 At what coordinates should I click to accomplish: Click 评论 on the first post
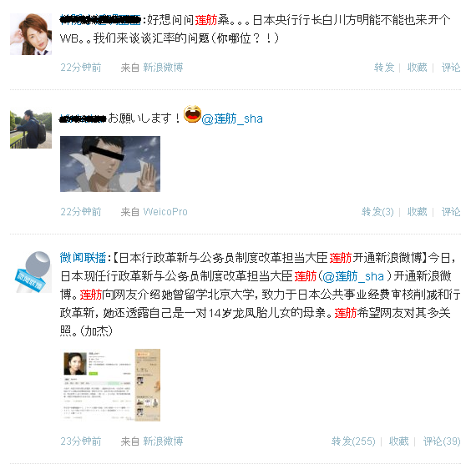point(451,68)
